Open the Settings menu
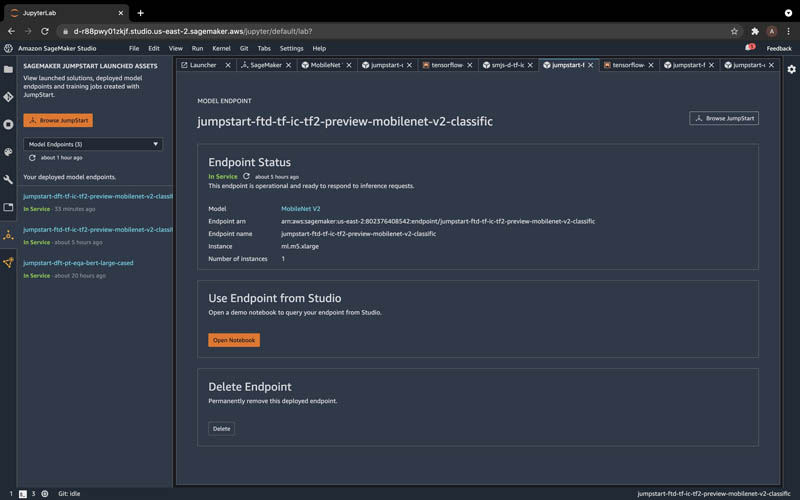800x500 pixels. click(292, 48)
